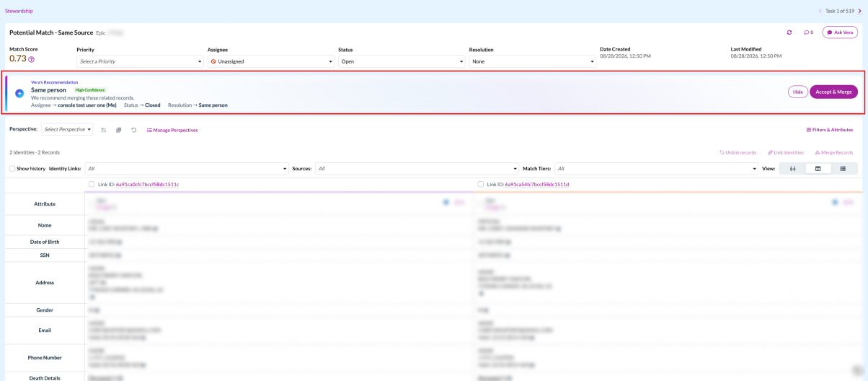Image resolution: width=868 pixels, height=381 pixels.
Task: Click Unlink records
Action: click(738, 152)
